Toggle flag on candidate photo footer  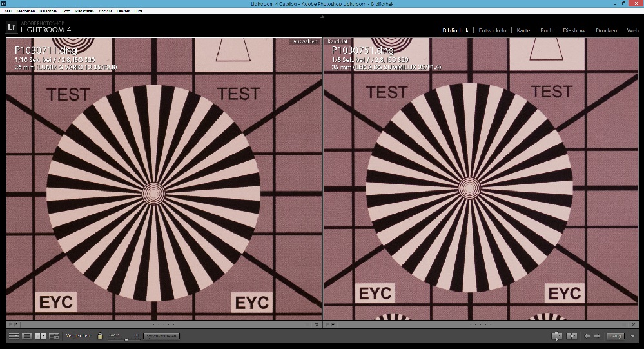pos(327,324)
